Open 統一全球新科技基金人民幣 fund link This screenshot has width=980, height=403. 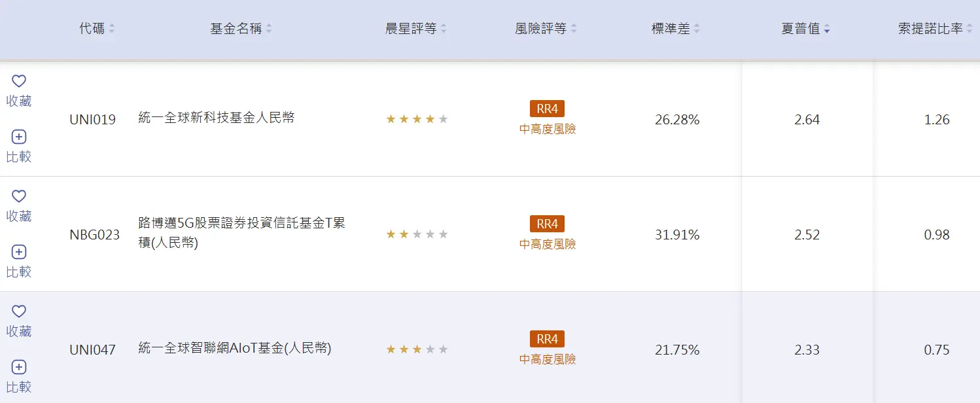coord(217,118)
